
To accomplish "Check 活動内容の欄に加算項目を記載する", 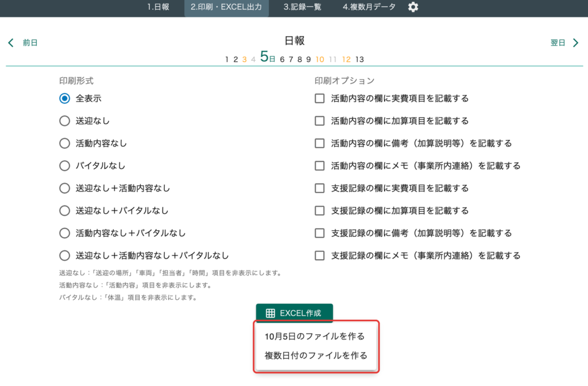I will [x=319, y=121].
